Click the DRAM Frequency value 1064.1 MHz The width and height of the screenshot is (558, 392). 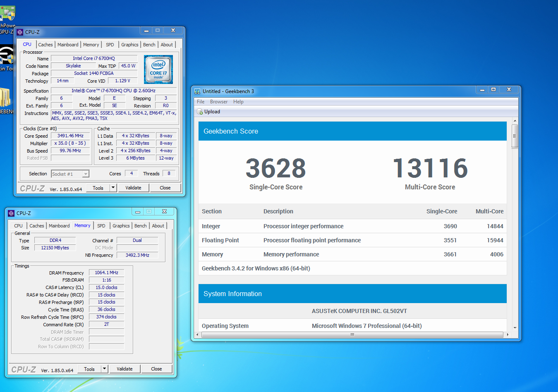(106, 272)
